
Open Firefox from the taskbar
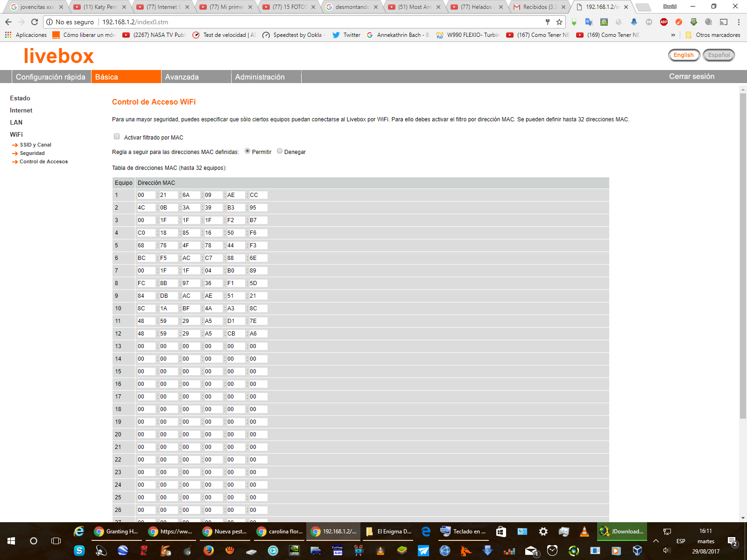208,551
